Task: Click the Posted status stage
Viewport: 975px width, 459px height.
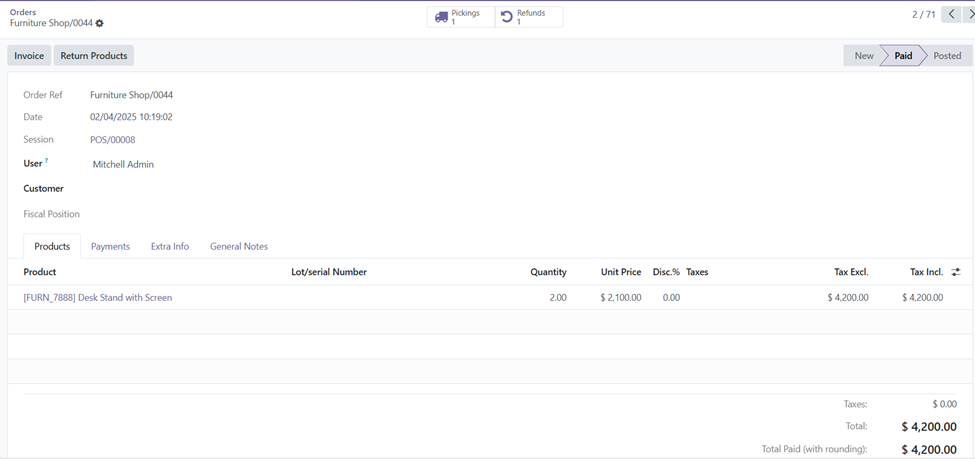Action: click(947, 56)
